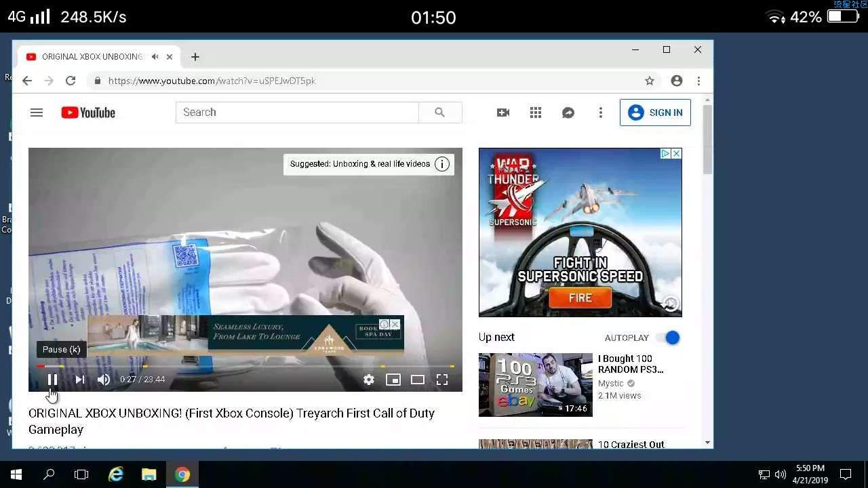
Task: Mute the video player volume
Action: 104,380
